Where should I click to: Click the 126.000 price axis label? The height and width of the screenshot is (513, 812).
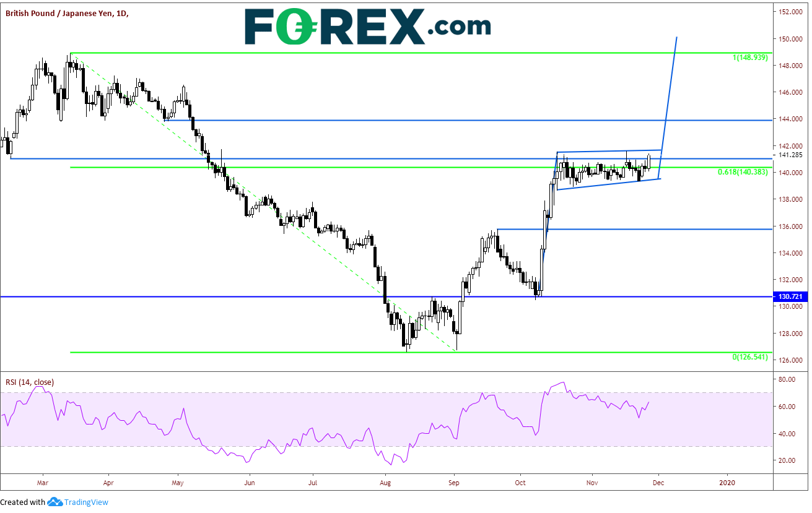(x=791, y=360)
